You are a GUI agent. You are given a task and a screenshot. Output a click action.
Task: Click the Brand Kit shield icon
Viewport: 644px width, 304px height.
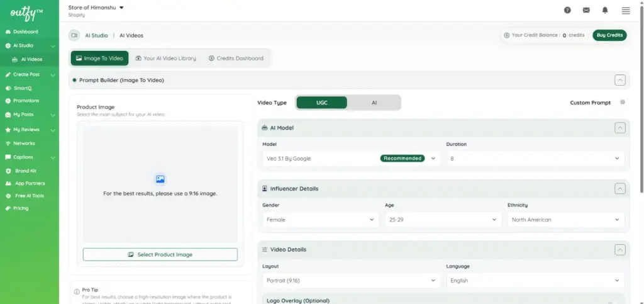(8, 171)
